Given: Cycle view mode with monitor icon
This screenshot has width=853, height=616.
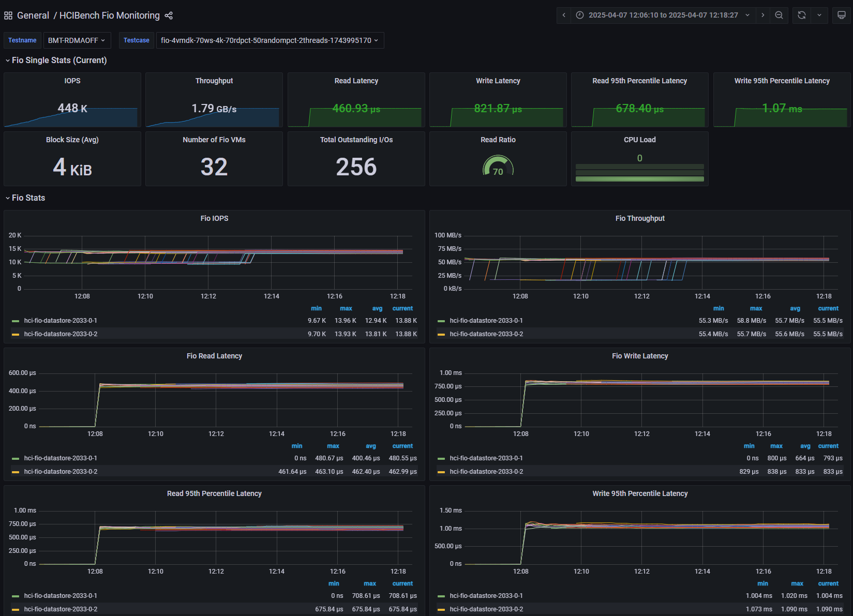Looking at the screenshot, I should click(x=842, y=15).
